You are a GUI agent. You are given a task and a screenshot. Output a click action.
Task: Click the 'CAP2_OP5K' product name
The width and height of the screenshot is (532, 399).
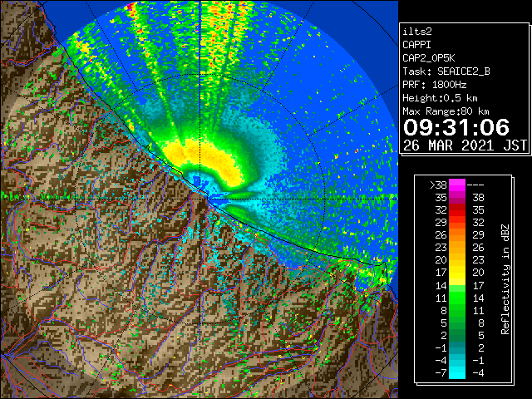(x=429, y=58)
